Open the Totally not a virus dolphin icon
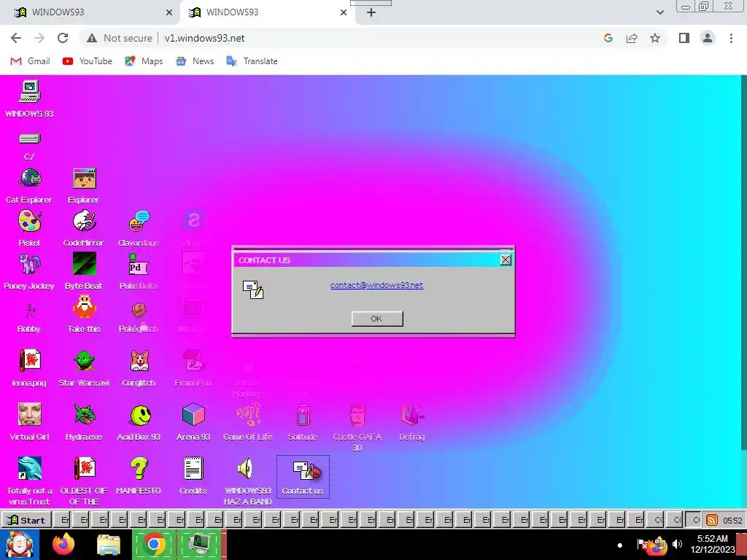Image resolution: width=747 pixels, height=560 pixels. pos(29,481)
